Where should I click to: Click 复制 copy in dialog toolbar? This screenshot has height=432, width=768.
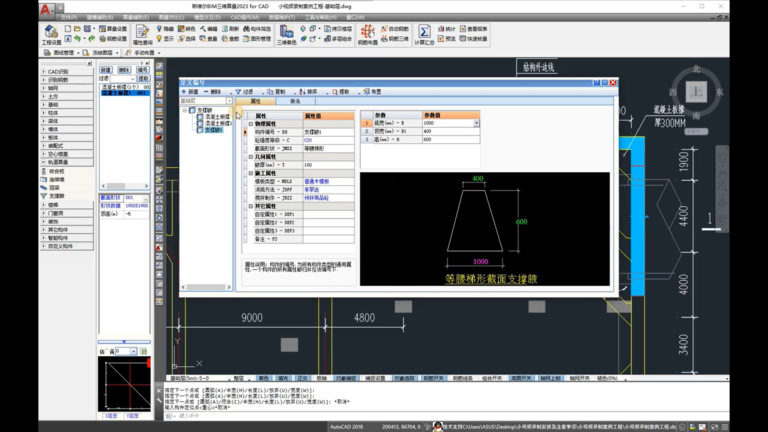pos(276,92)
